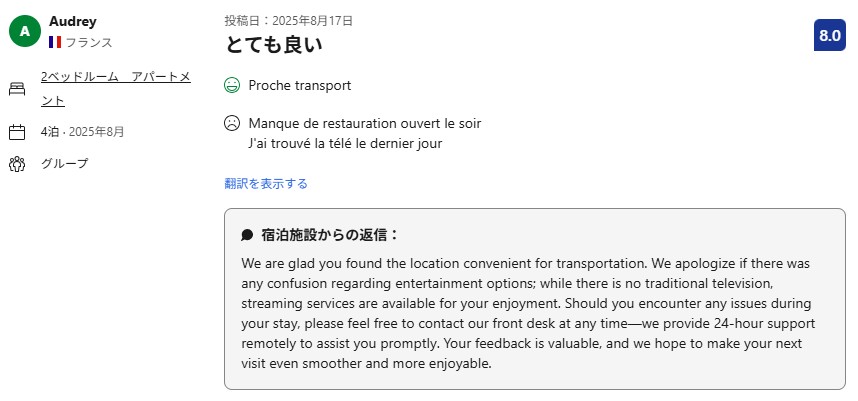Click Audrey's green avatar circle
This screenshot has height=401, width=858.
(x=25, y=32)
